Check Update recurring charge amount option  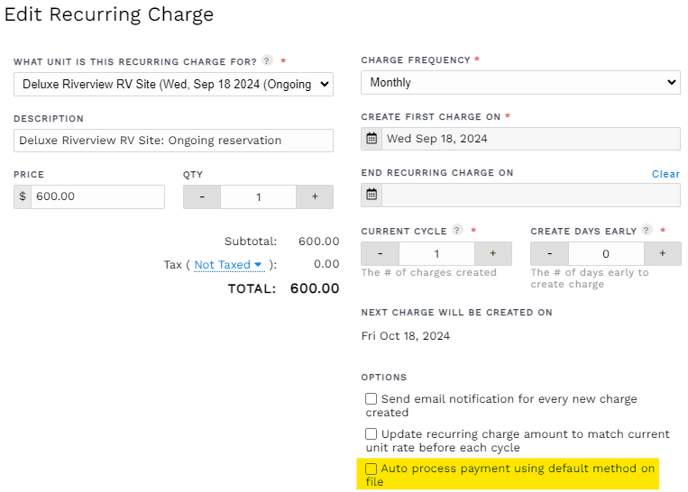coord(371,434)
